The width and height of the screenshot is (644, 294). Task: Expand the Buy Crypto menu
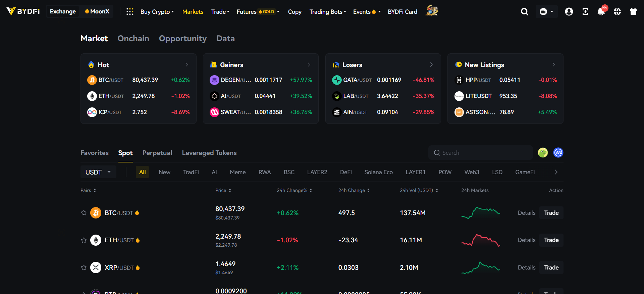[x=157, y=12]
